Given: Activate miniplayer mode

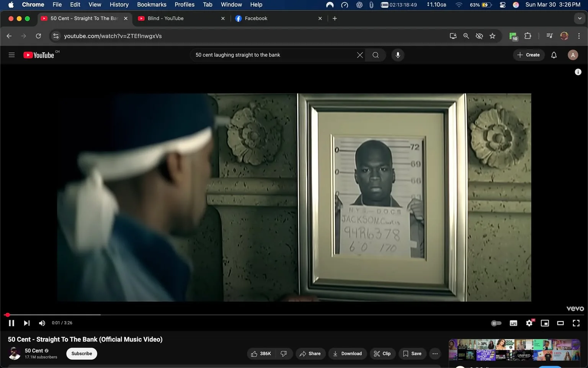Looking at the screenshot, I should coord(545,323).
